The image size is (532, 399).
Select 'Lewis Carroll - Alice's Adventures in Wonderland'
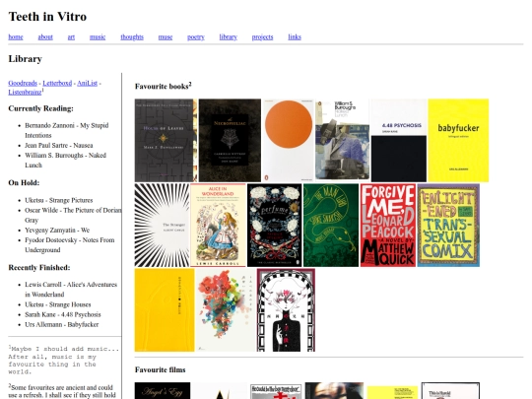point(71,290)
